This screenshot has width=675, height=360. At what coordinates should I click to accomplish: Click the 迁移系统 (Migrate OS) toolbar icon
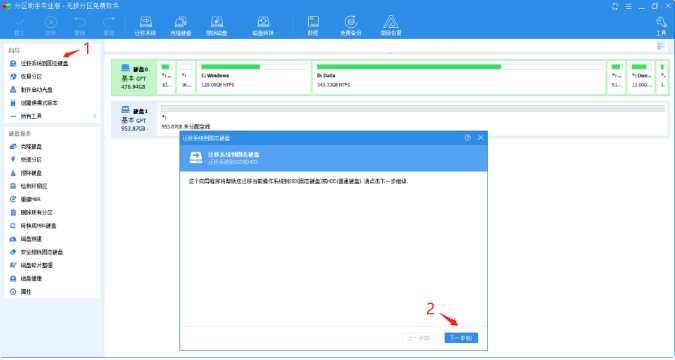[146, 26]
